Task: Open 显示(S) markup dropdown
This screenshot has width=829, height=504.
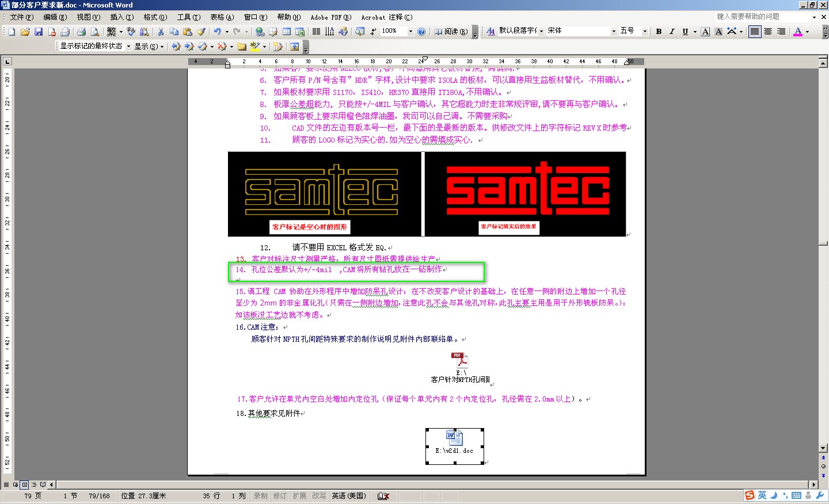Action: [x=149, y=47]
